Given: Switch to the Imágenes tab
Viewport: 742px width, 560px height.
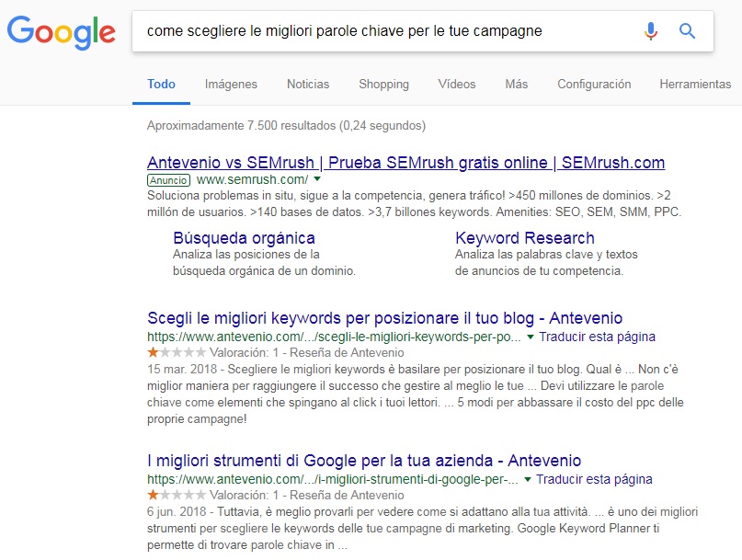Looking at the screenshot, I should tap(231, 84).
